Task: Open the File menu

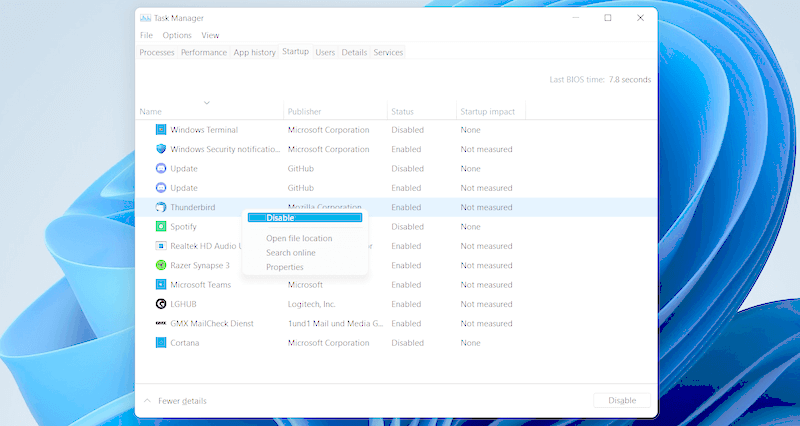Action: pyautogui.click(x=146, y=35)
